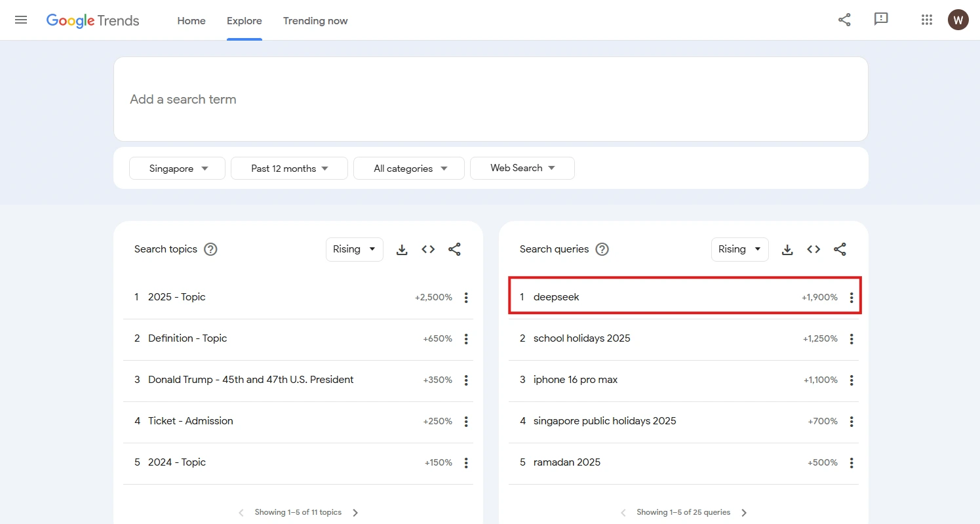This screenshot has height=524, width=980.
Task: Open the Web Search type dropdown
Action: [x=522, y=169]
